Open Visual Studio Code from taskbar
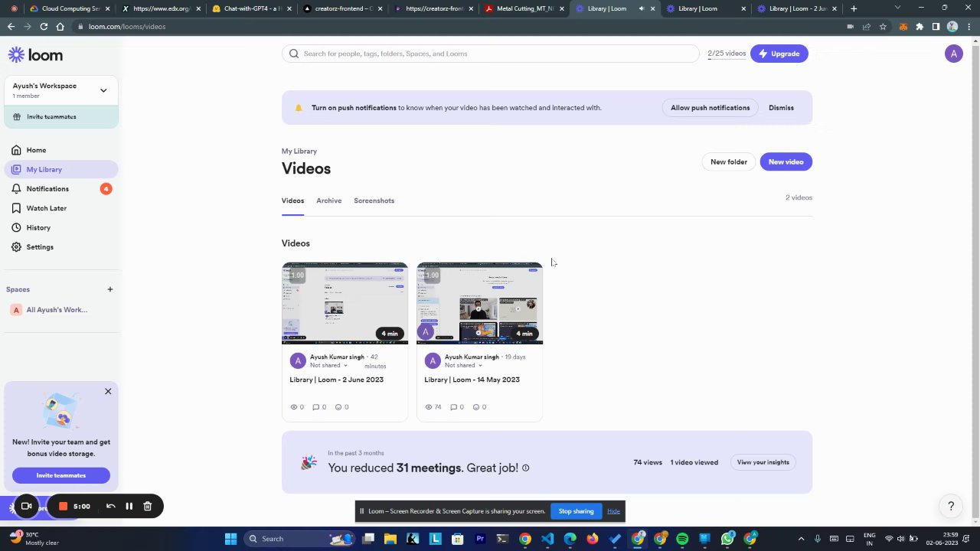This screenshot has width=980, height=551. tap(547, 539)
